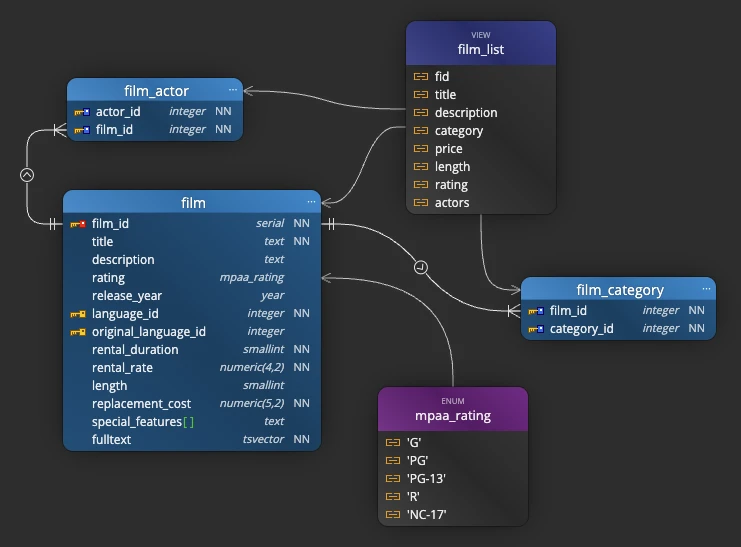Click the column icon next to price
This screenshot has height=547, width=741.
click(421, 148)
